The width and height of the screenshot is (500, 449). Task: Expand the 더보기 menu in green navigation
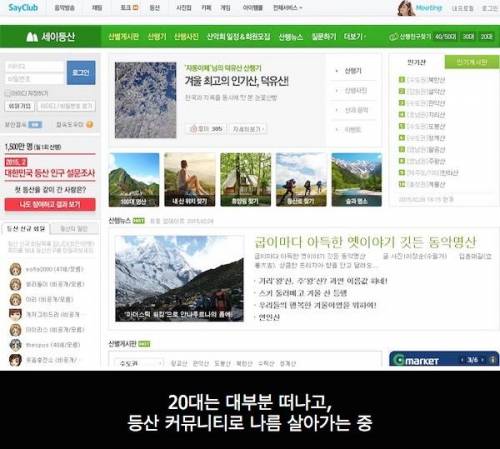(355, 36)
